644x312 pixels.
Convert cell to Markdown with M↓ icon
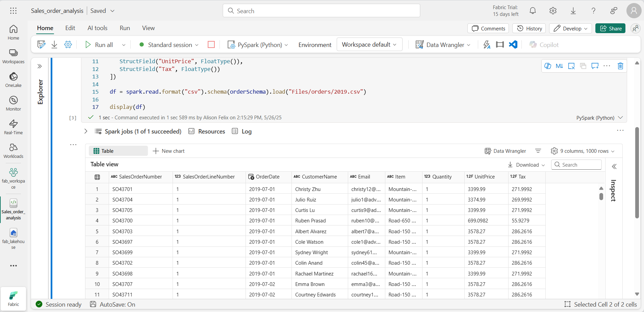point(559,66)
